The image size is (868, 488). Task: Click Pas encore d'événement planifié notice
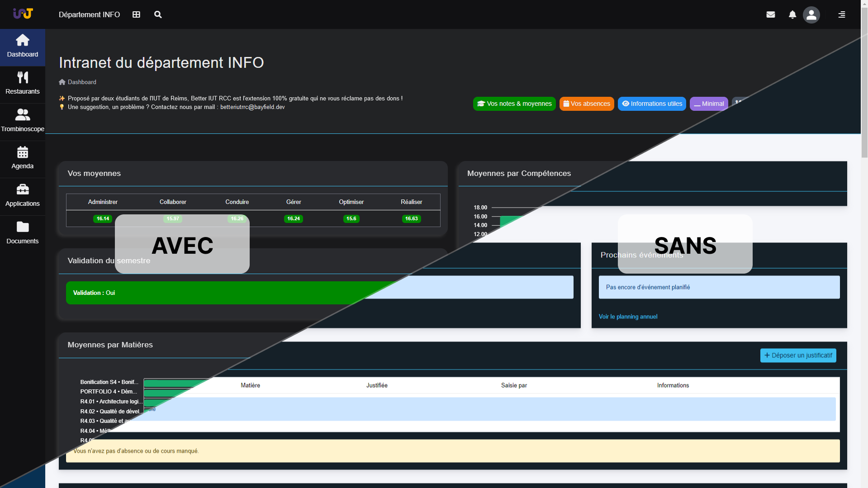[719, 287]
